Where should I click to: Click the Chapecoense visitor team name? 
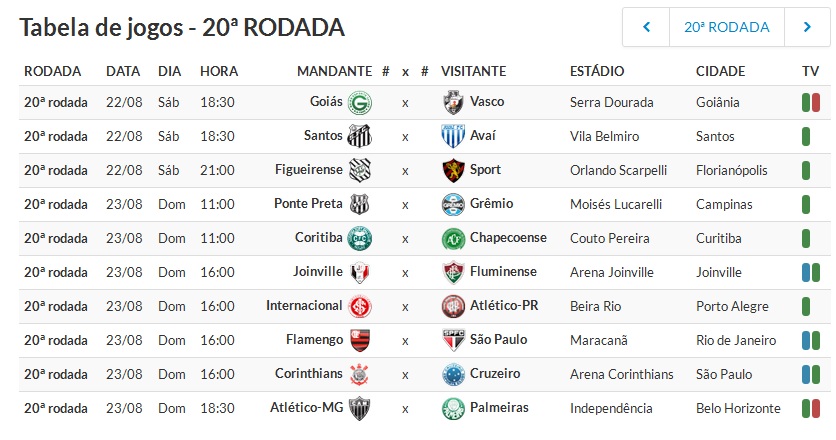[508, 237]
